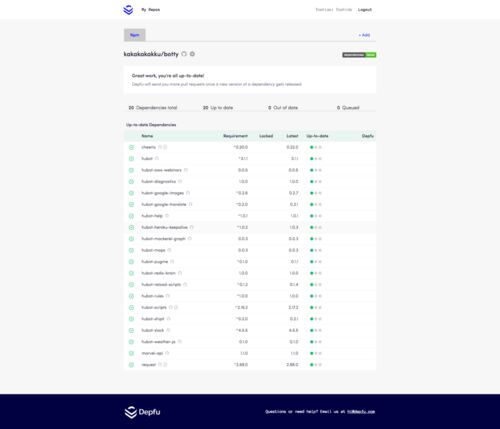Image resolution: width=500 pixels, height=429 pixels.
Task: Click the Logout link
Action: pyautogui.click(x=365, y=10)
